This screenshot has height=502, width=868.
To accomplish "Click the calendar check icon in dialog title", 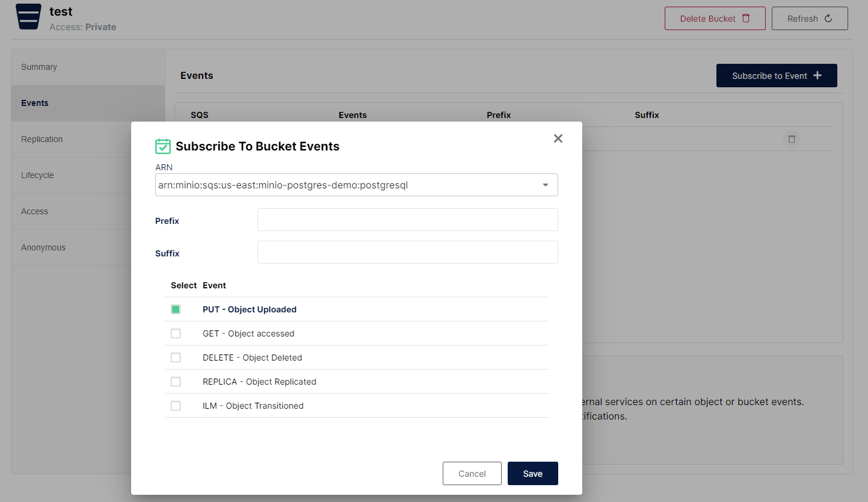I will pos(162,146).
